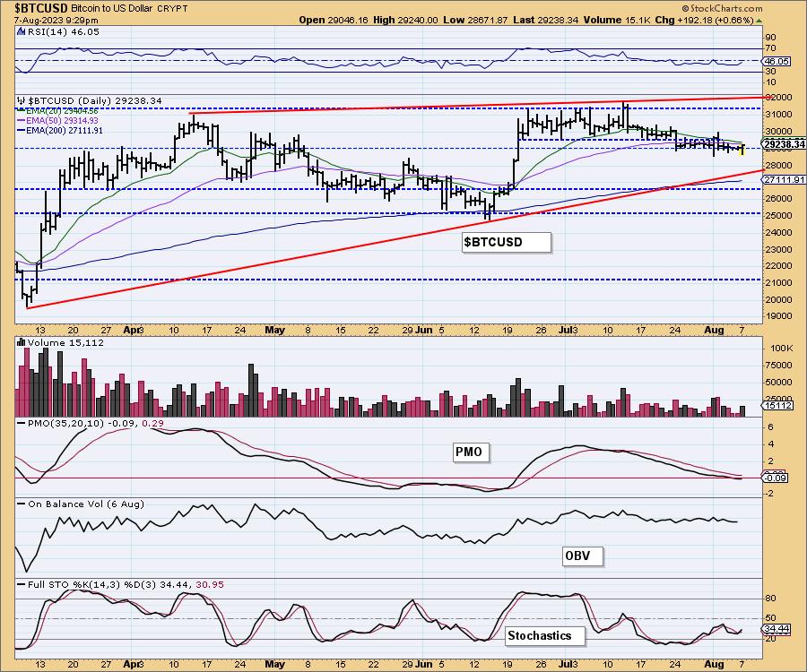This screenshot has height=672, width=807.
Task: Click the 15112 volume tag on right axis
Action: point(777,406)
